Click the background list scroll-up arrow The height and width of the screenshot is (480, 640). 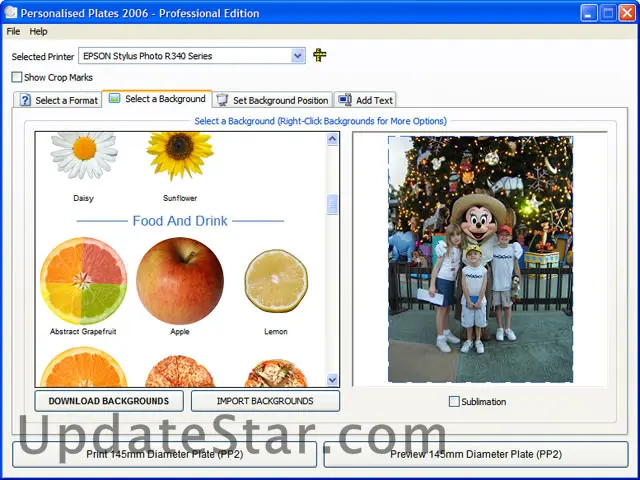[x=332, y=139]
